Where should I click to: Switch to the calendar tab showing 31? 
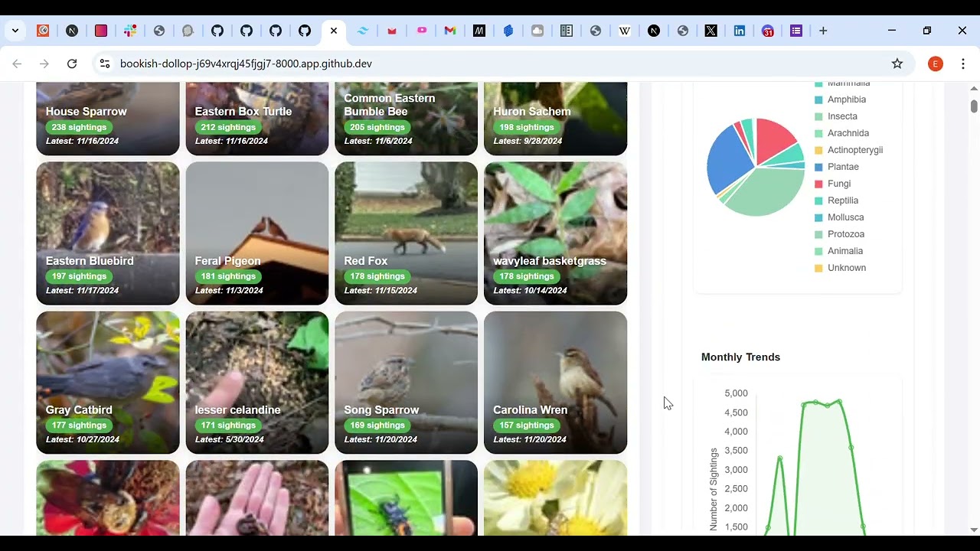click(768, 31)
